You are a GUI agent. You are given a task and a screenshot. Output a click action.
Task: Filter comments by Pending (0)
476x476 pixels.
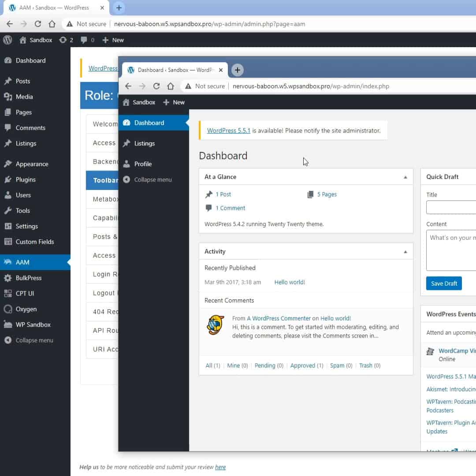tap(269, 365)
